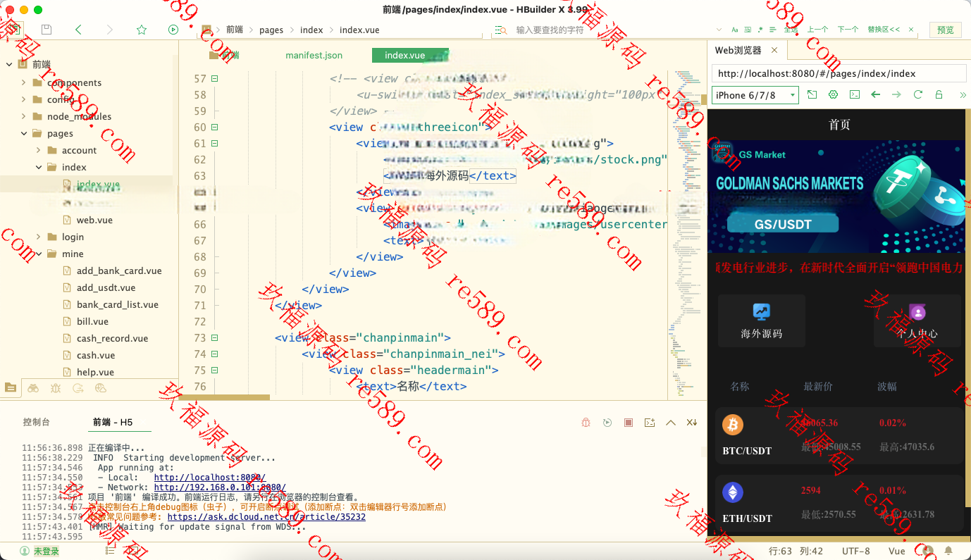Reload the built-in browser page
The height and width of the screenshot is (560, 971).
pyautogui.click(x=917, y=94)
